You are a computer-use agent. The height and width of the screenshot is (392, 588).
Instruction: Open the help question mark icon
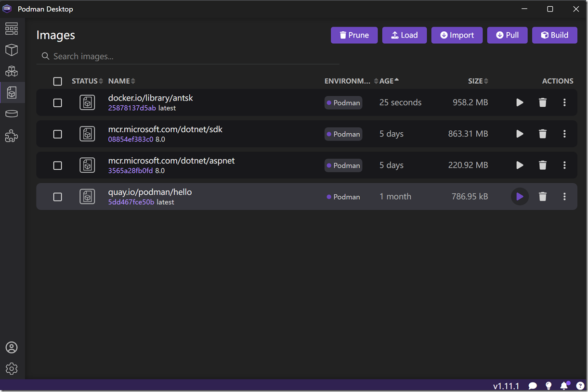point(580,386)
